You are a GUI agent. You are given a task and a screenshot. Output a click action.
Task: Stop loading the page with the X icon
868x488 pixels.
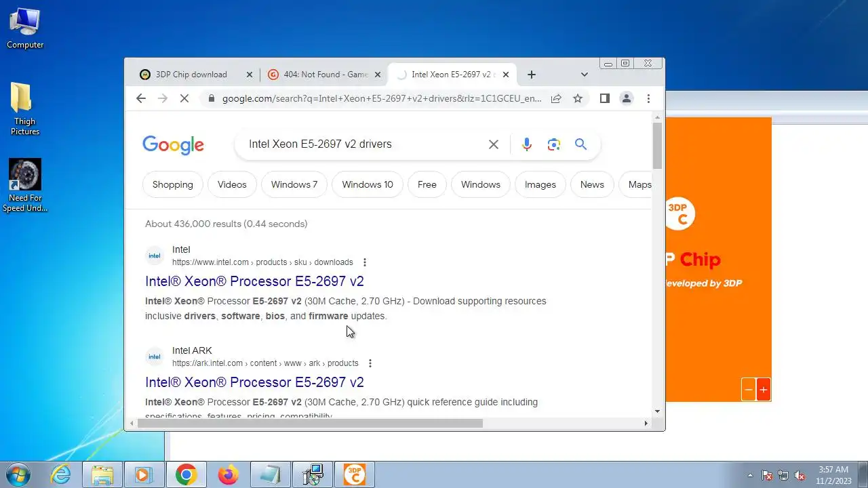click(x=184, y=98)
